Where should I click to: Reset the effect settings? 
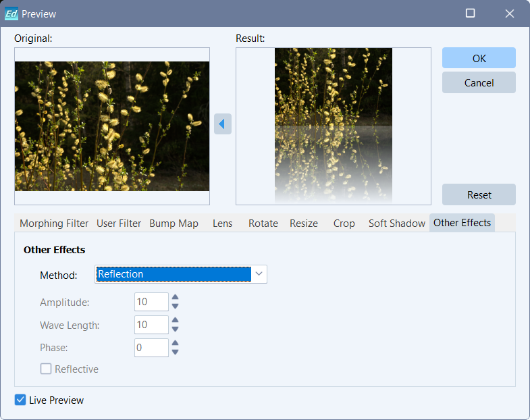coord(479,194)
